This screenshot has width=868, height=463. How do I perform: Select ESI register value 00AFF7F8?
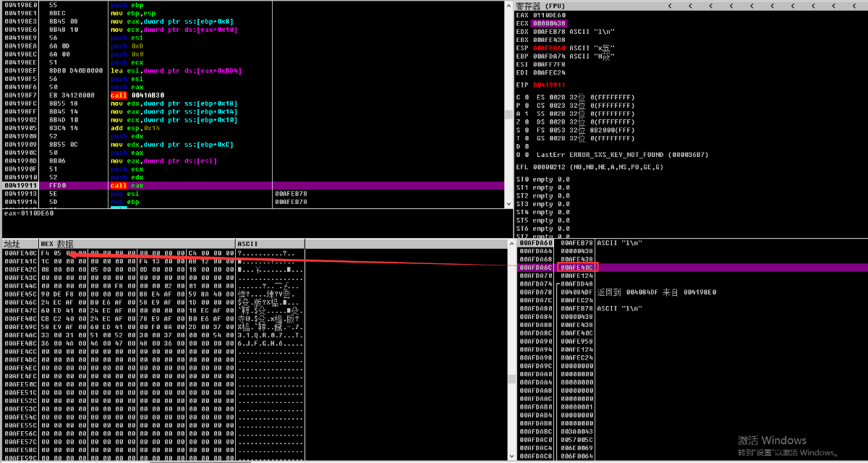pos(548,64)
